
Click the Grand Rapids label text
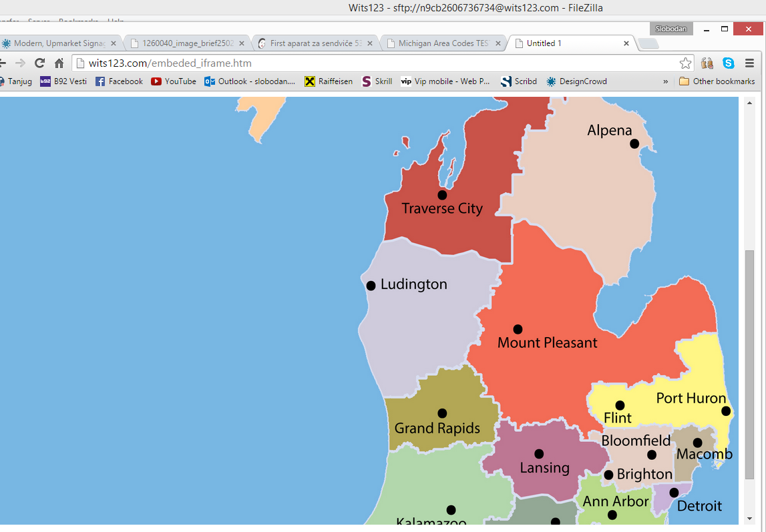point(437,428)
